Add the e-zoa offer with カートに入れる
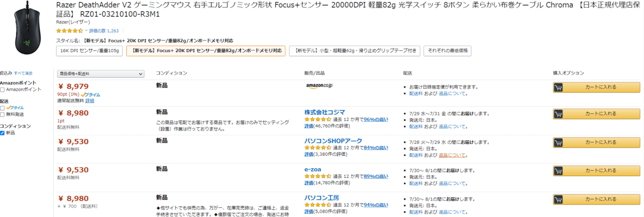Image resolution: width=644 pixels, height=217 pixels. click(597, 171)
